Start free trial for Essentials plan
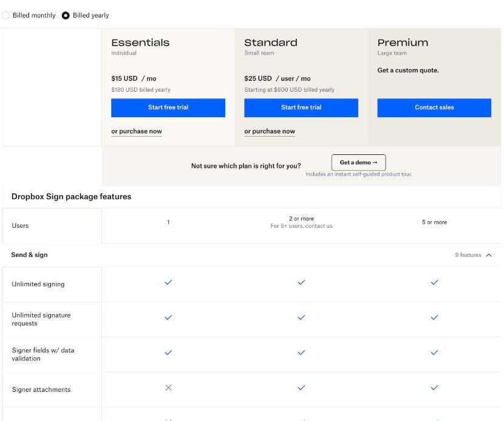The height and width of the screenshot is (421, 504). (x=168, y=108)
